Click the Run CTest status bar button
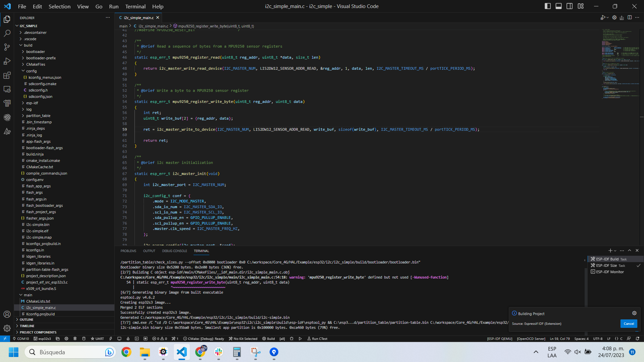 click(x=317, y=339)
